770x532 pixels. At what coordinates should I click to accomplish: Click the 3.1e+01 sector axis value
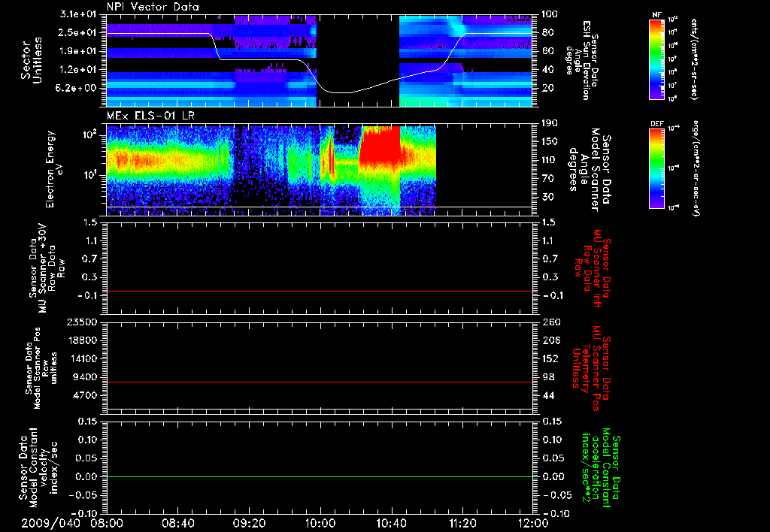coord(78,14)
